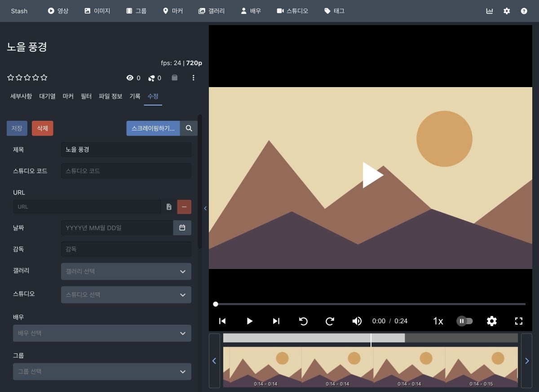This screenshot has height=392, width=539.
Task: Click the video seek progress bar
Action: point(371,304)
